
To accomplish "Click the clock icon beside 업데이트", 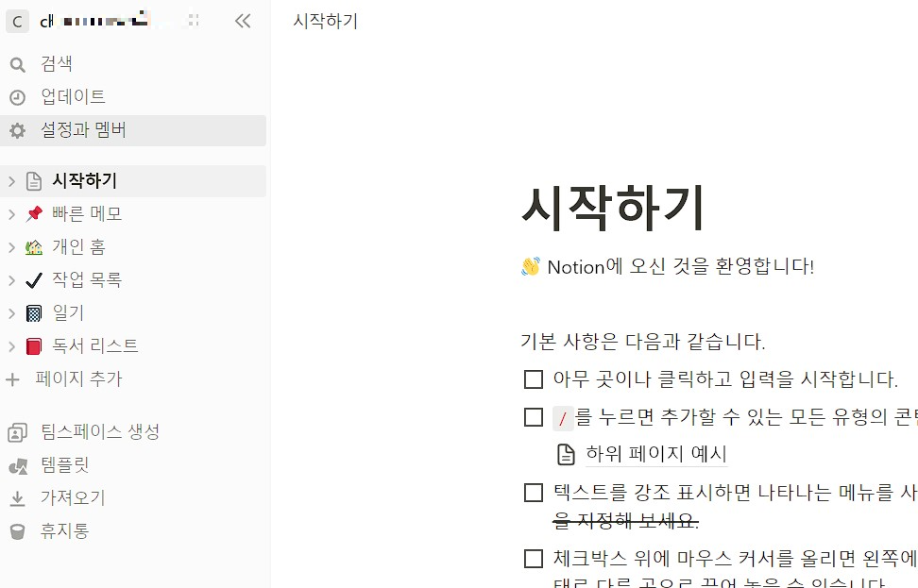I will point(18,97).
